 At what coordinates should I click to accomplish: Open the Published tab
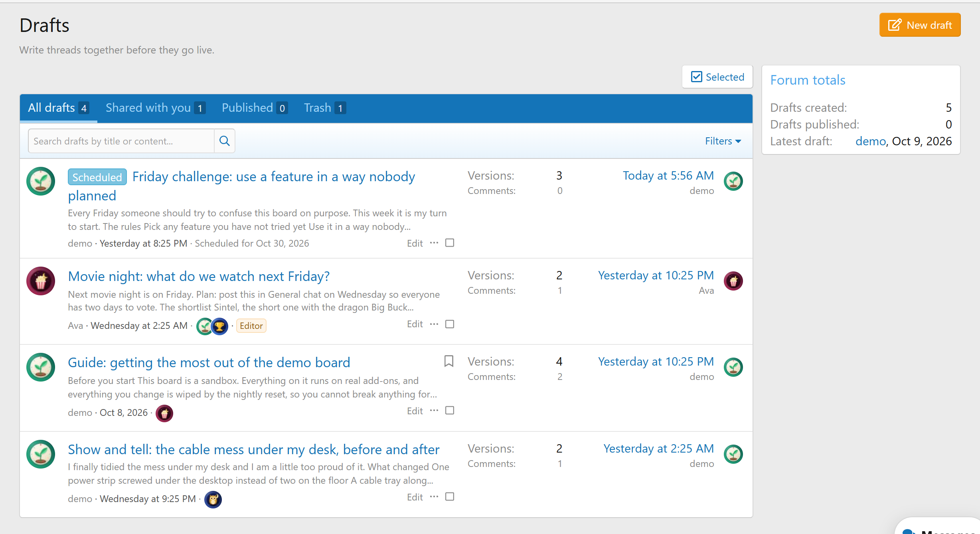(255, 108)
